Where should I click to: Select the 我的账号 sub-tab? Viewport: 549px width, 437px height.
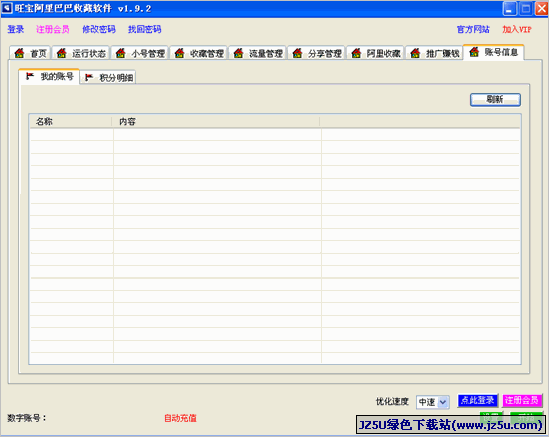coord(49,76)
